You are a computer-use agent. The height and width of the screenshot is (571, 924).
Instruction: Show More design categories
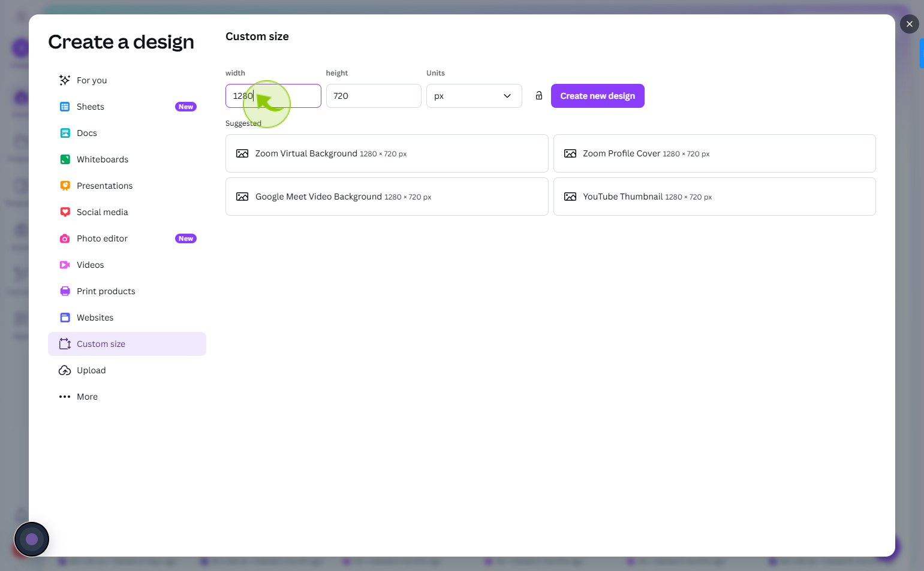coord(127,397)
